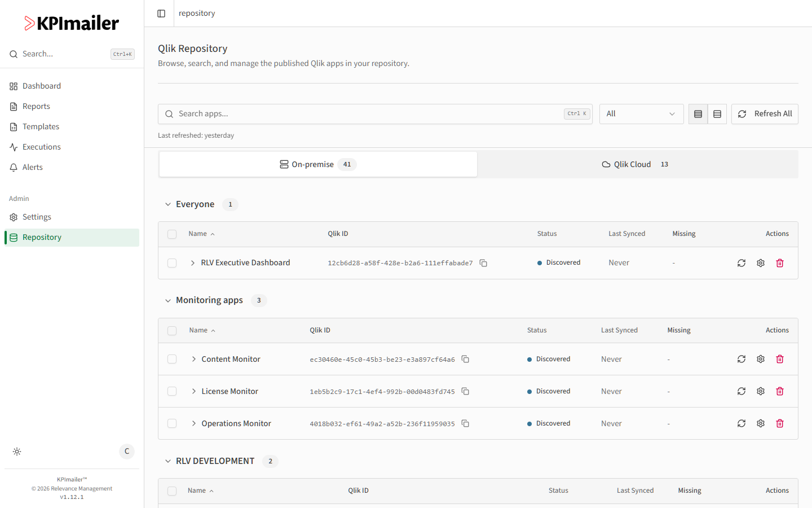Screen dimensions: 812x508
Task: Click the Last refreshed: yesterday text
Action: click(x=196, y=135)
